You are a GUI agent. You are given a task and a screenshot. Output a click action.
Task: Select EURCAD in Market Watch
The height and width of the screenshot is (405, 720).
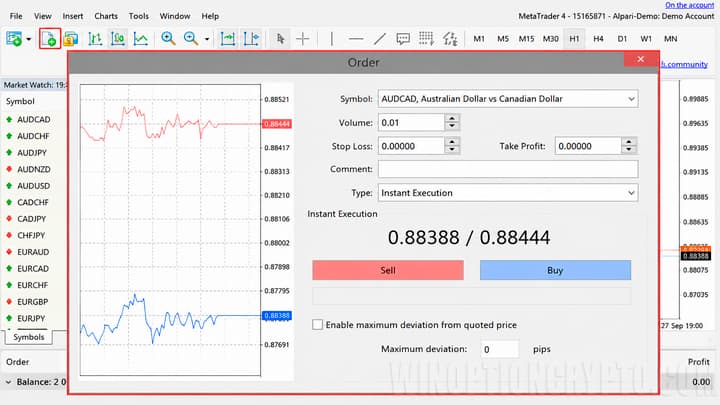(x=34, y=269)
